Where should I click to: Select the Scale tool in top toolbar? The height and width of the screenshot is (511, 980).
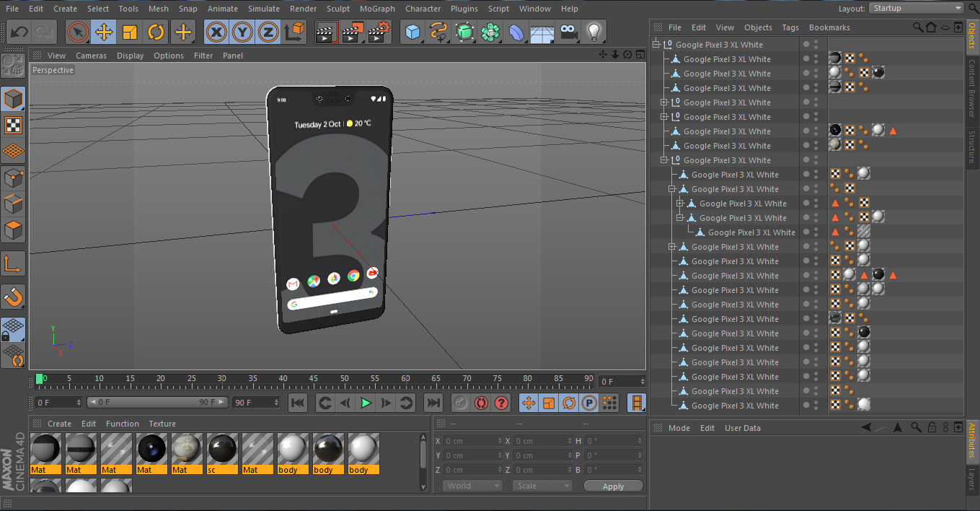[130, 32]
